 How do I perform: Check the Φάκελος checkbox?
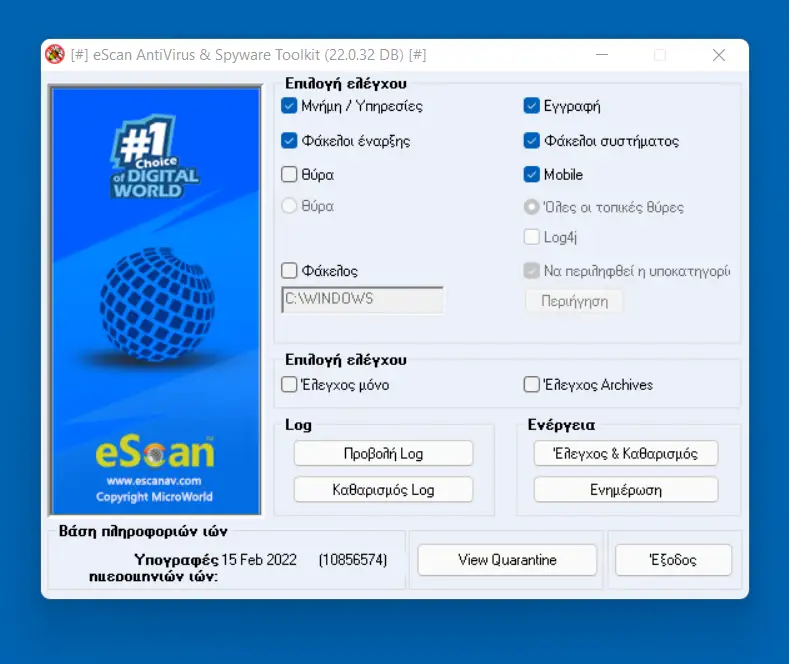click(289, 270)
